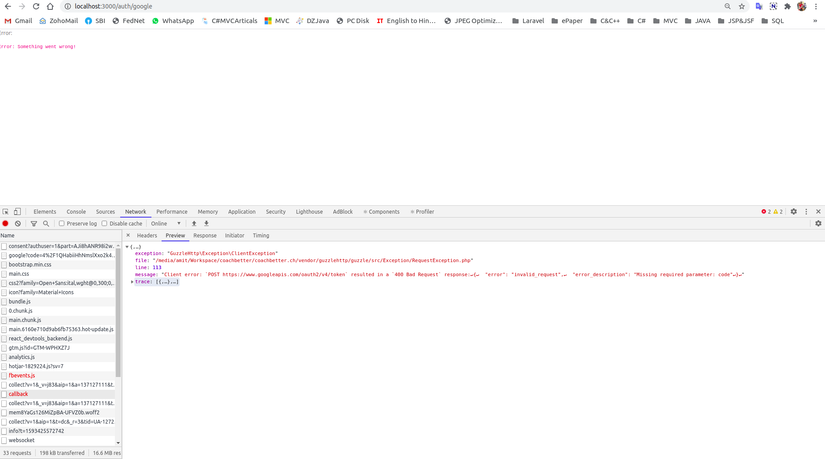Switch to the Elements panel
The width and height of the screenshot is (825, 459).
(45, 212)
